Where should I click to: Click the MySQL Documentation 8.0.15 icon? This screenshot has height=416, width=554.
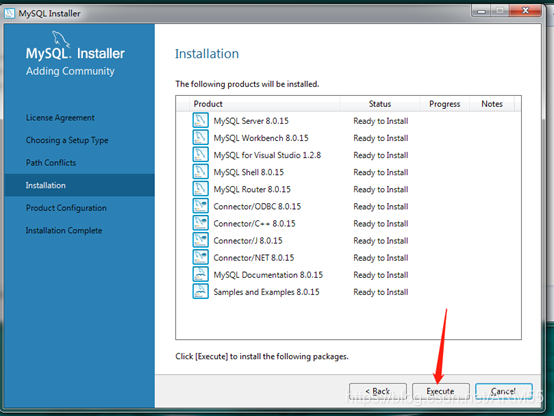point(200,274)
